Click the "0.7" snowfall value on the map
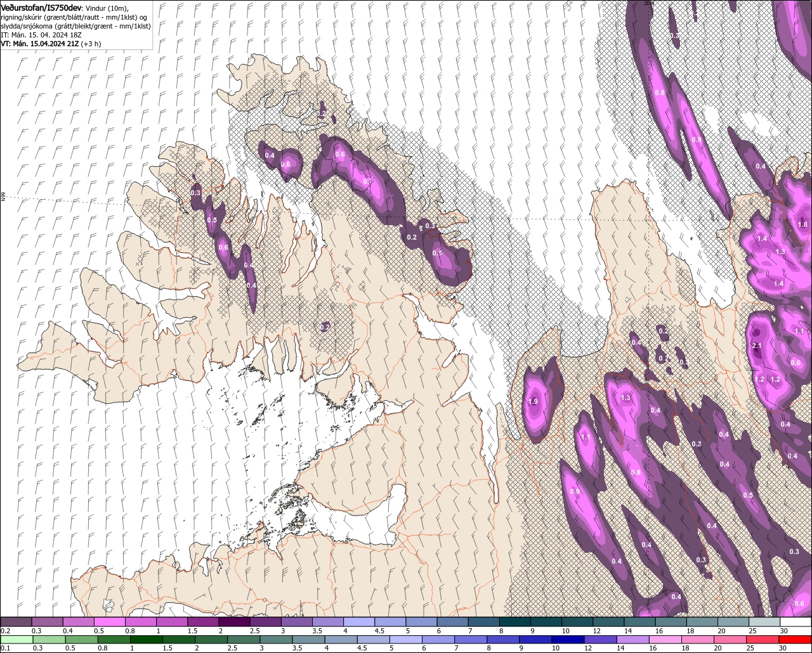The image size is (812, 653). tap(368, 181)
